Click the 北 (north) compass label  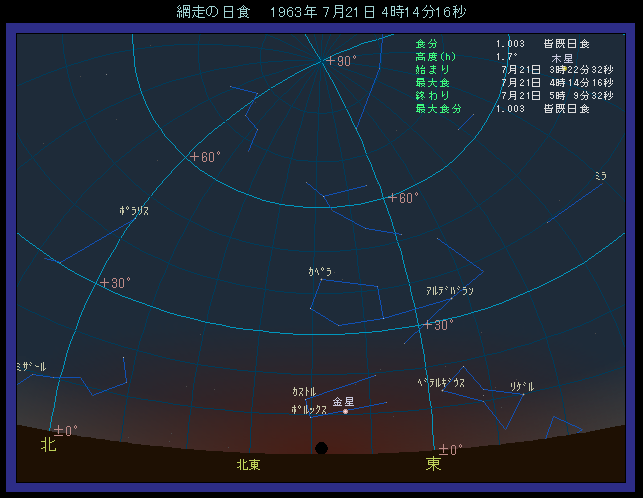click(48, 444)
